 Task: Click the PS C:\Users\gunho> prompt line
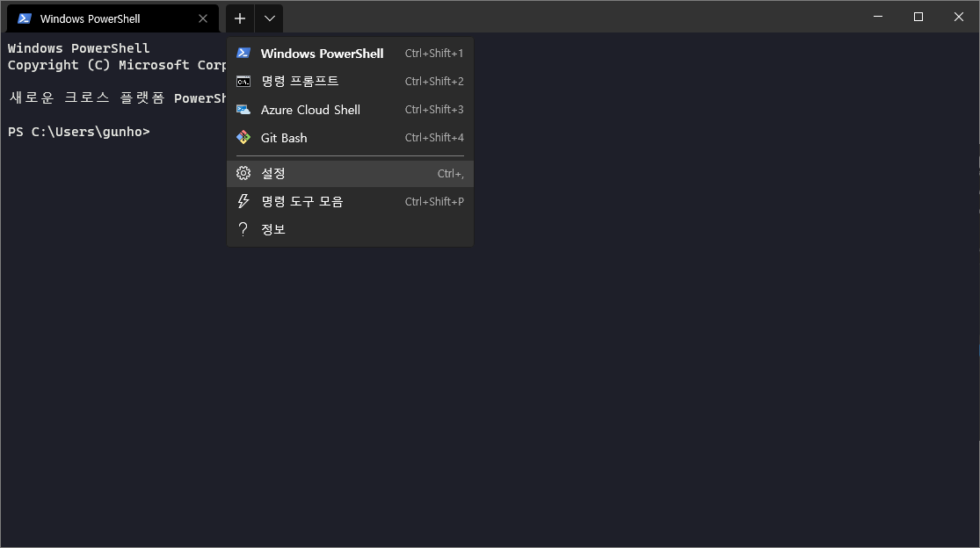[x=79, y=132]
